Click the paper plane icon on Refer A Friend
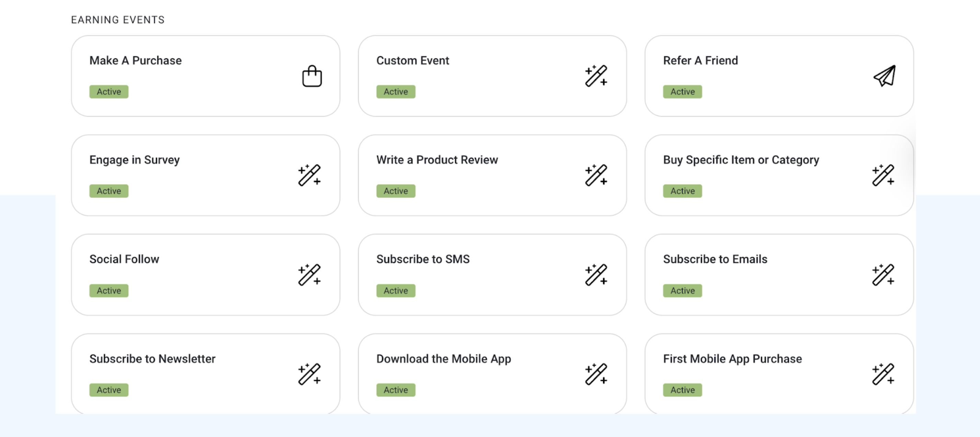The height and width of the screenshot is (437, 980). click(x=884, y=76)
